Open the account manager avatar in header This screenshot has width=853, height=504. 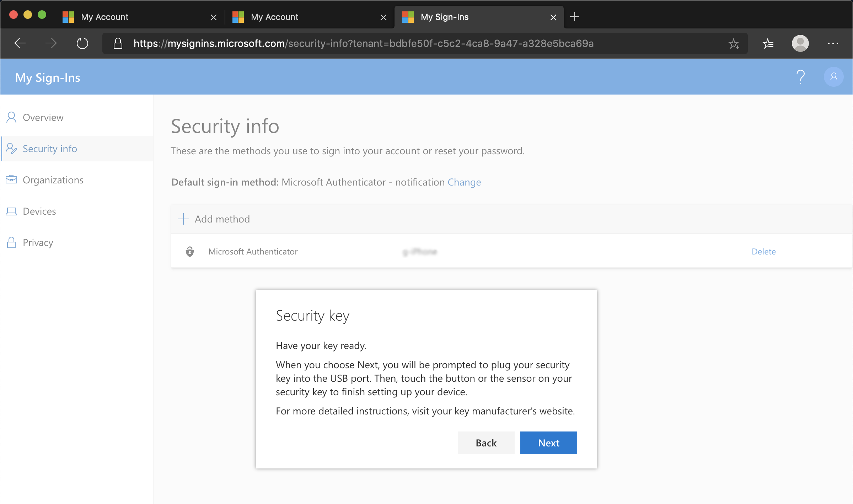(833, 77)
